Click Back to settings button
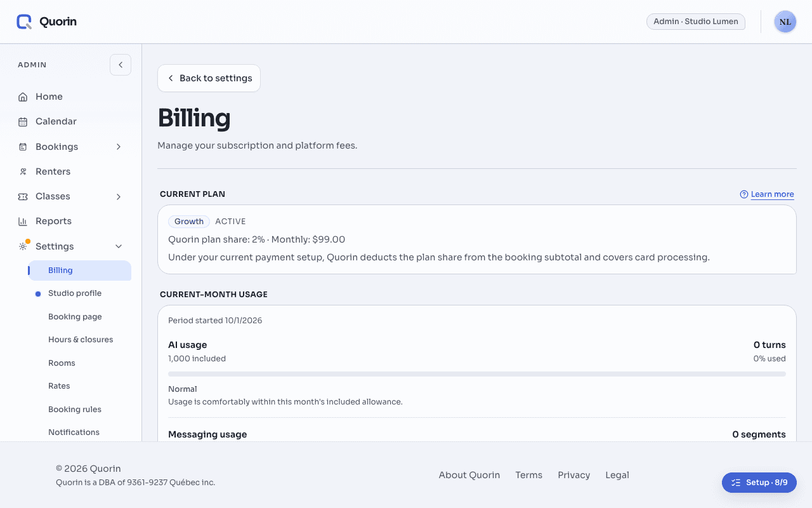 click(x=209, y=78)
